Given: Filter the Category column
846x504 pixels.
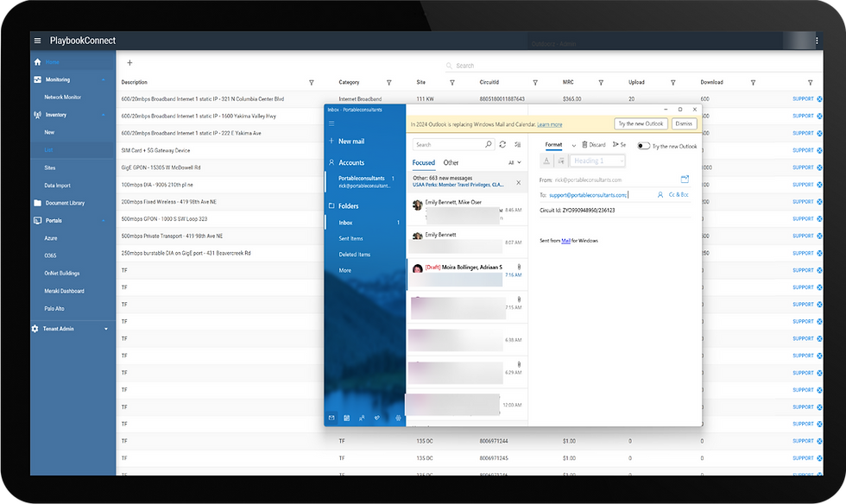Looking at the screenshot, I should 388,83.
